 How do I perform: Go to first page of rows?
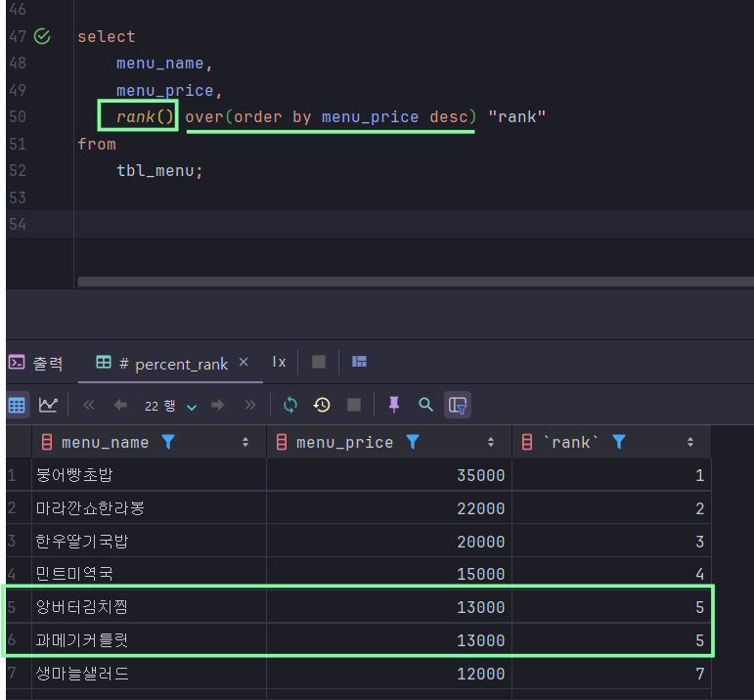coord(89,405)
